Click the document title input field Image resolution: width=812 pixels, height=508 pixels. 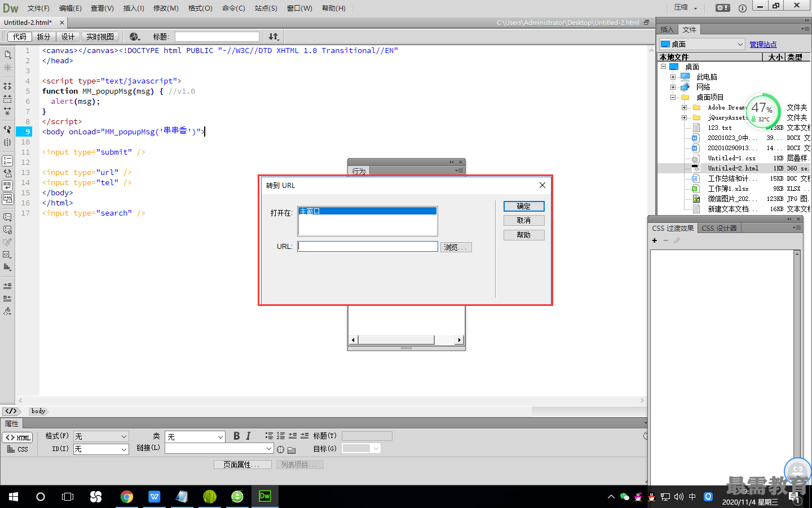tap(217, 37)
